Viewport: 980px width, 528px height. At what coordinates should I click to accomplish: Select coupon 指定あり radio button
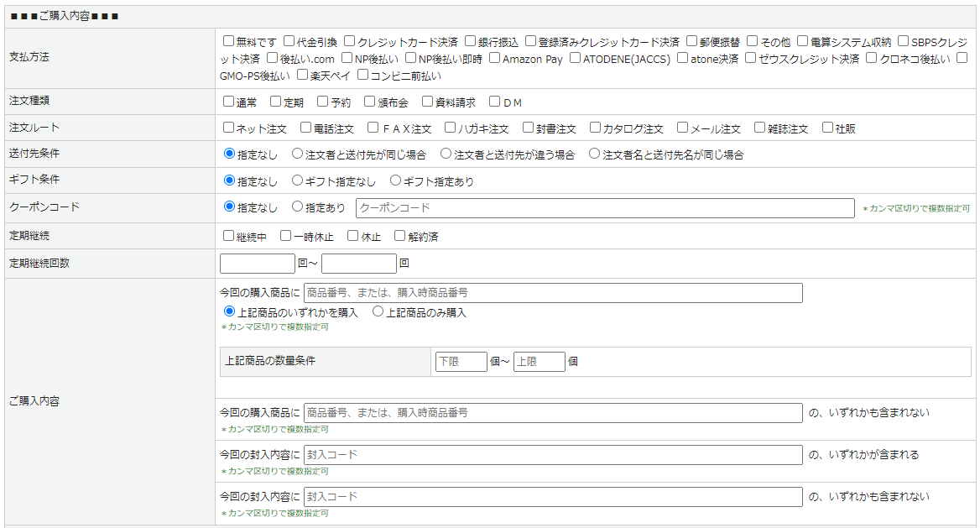(x=297, y=206)
